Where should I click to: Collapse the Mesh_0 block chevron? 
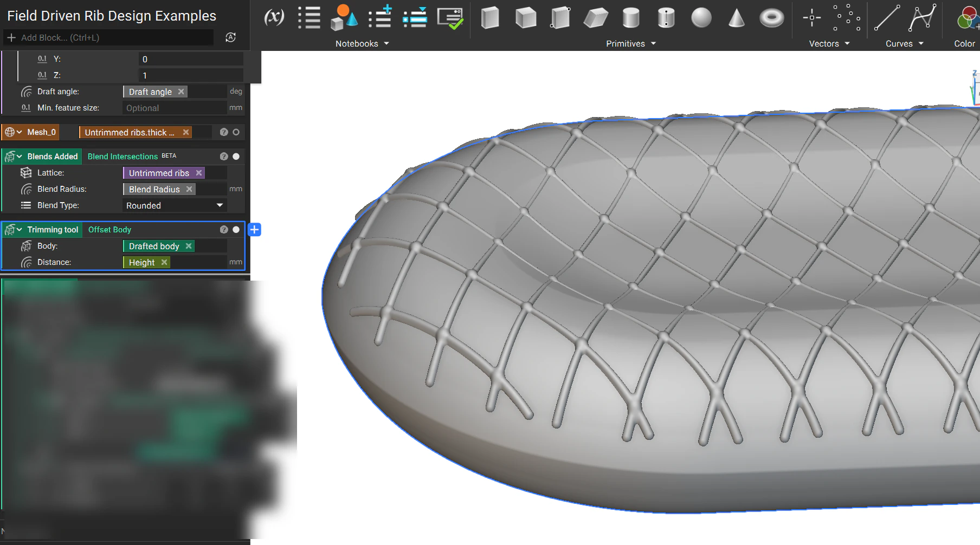[20, 132]
